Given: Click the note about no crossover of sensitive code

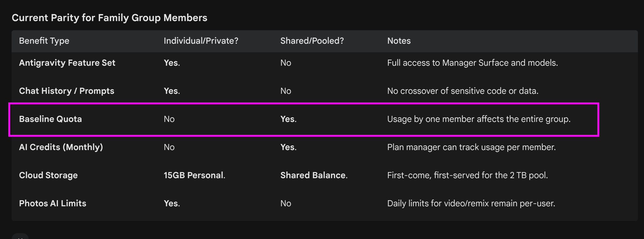Looking at the screenshot, I should [x=463, y=91].
